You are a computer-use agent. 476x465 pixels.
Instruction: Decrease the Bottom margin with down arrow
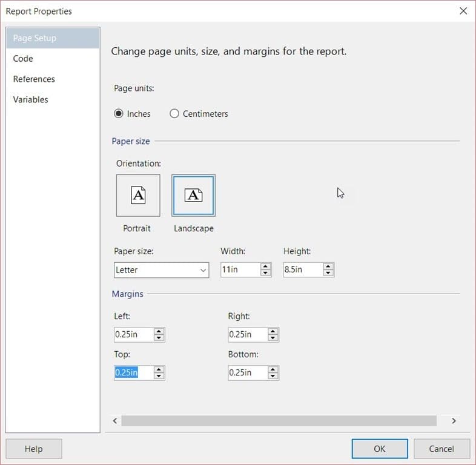tap(273, 376)
